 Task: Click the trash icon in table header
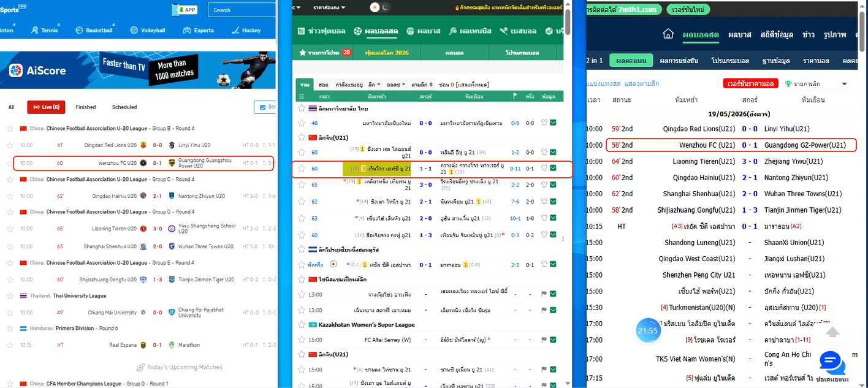301,96
